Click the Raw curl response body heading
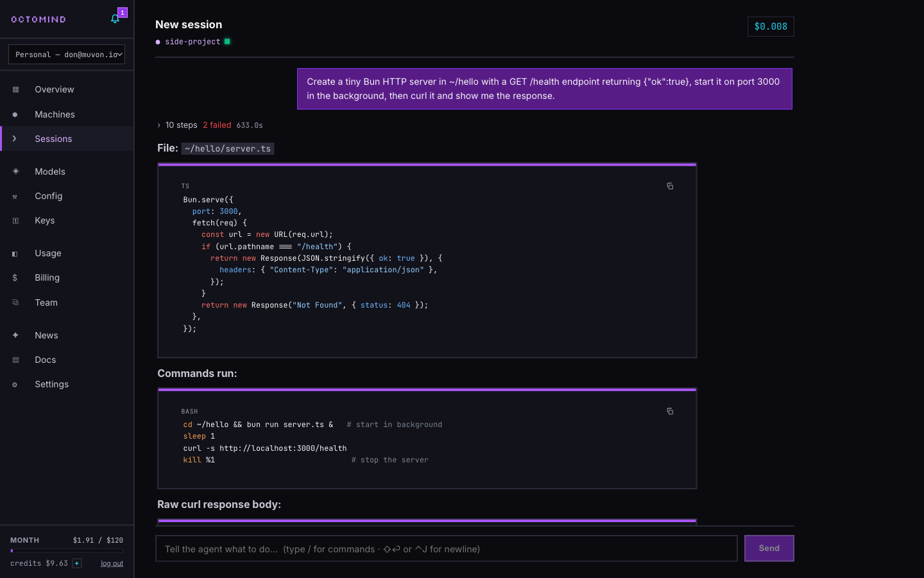 (x=219, y=504)
